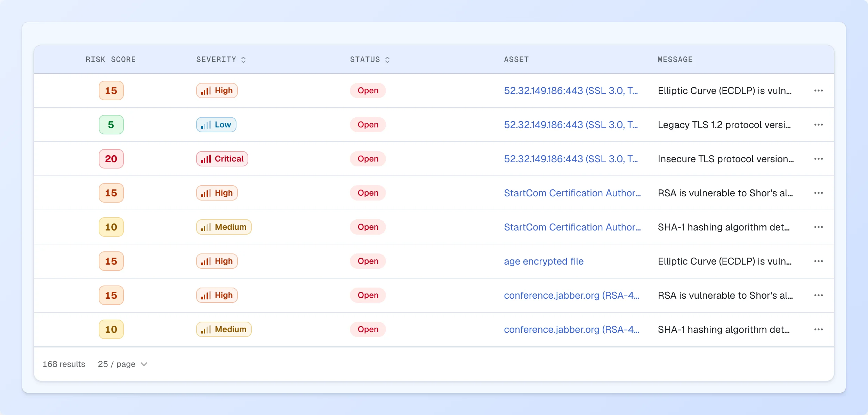The image size is (868, 415).
Task: Select RSA Shor's message in conference.jabber.org row
Action: [725, 295]
